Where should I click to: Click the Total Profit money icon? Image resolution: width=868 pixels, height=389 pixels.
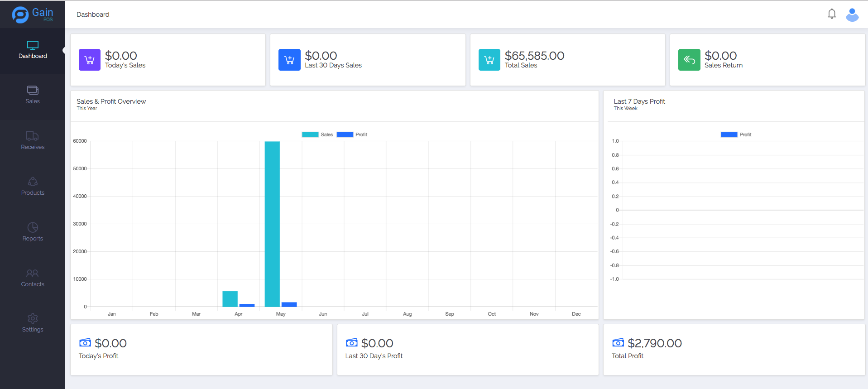pyautogui.click(x=618, y=343)
